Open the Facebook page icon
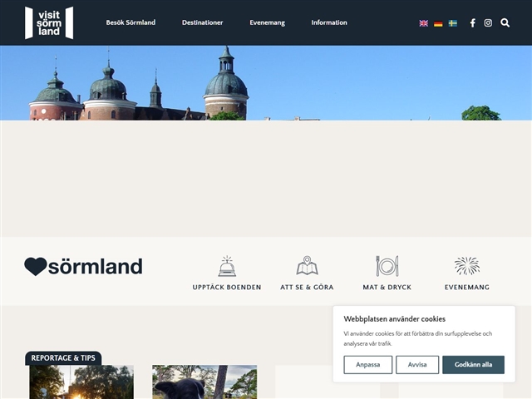This screenshot has width=532, height=399. click(473, 22)
